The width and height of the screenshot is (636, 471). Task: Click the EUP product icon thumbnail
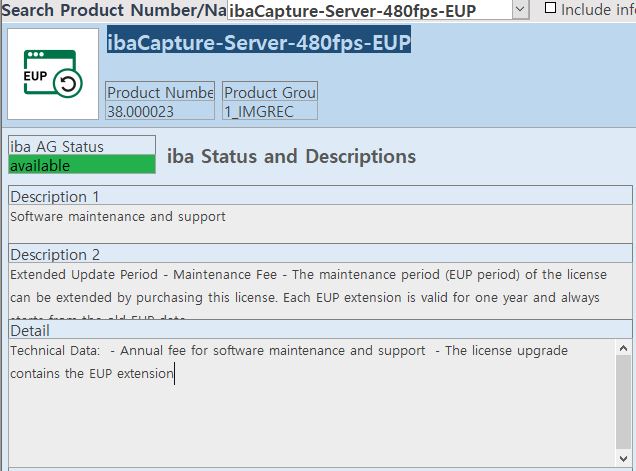tap(53, 74)
